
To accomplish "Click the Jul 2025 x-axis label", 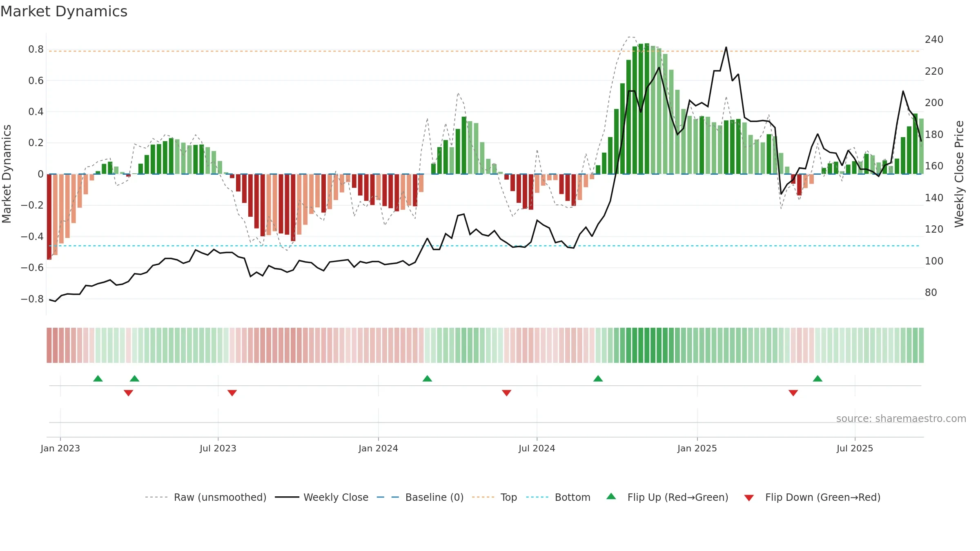I will click(855, 448).
